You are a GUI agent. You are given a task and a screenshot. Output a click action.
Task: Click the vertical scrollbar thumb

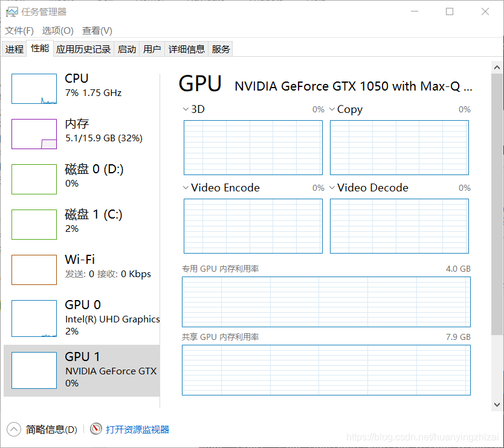[497, 204]
